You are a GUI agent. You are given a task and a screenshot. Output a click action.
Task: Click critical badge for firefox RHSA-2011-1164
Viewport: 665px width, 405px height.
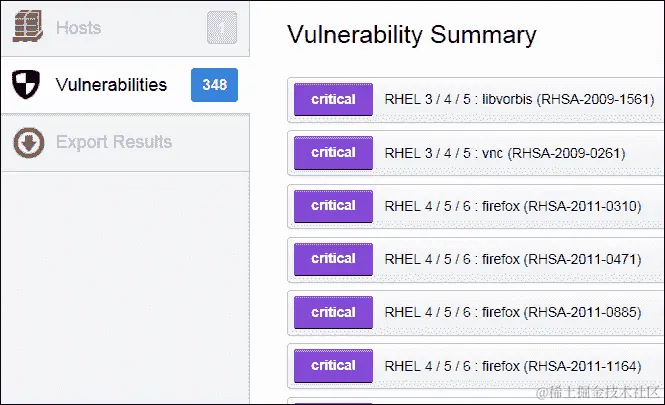[333, 365]
